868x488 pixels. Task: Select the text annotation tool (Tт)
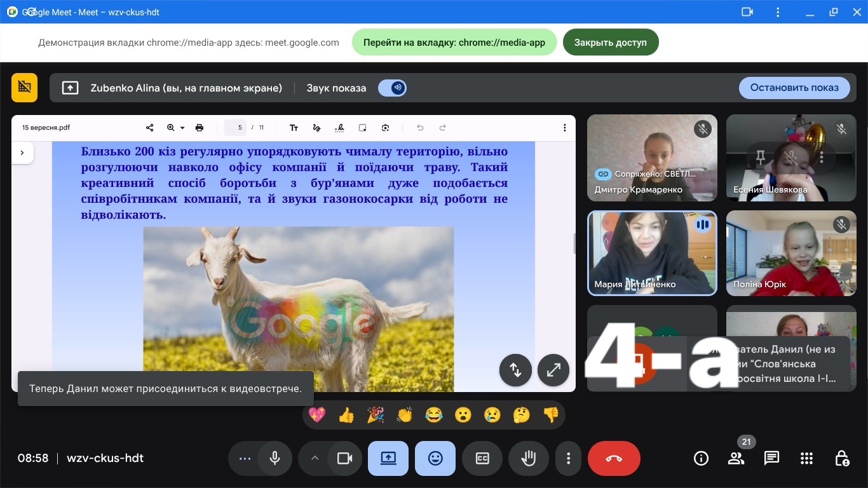(294, 128)
